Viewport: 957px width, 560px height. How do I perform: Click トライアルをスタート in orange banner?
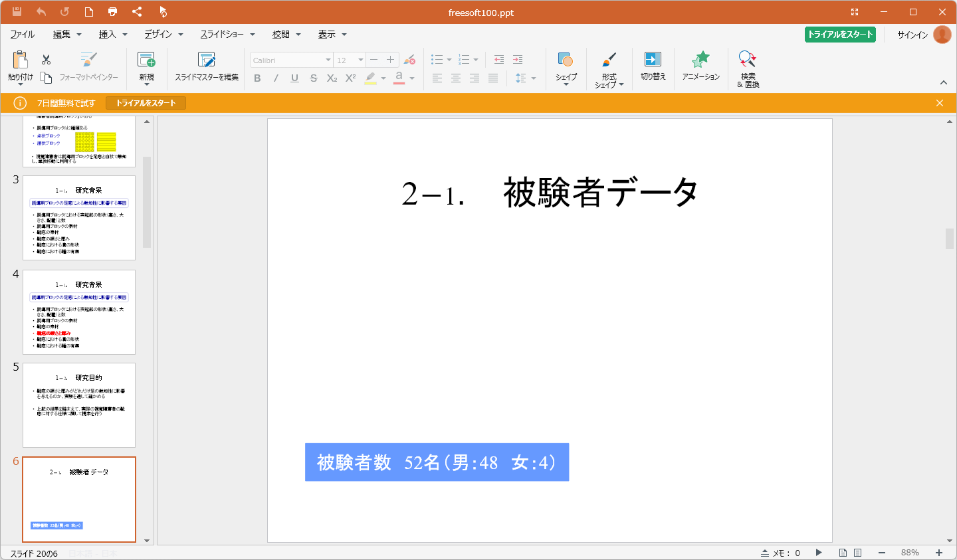(146, 103)
